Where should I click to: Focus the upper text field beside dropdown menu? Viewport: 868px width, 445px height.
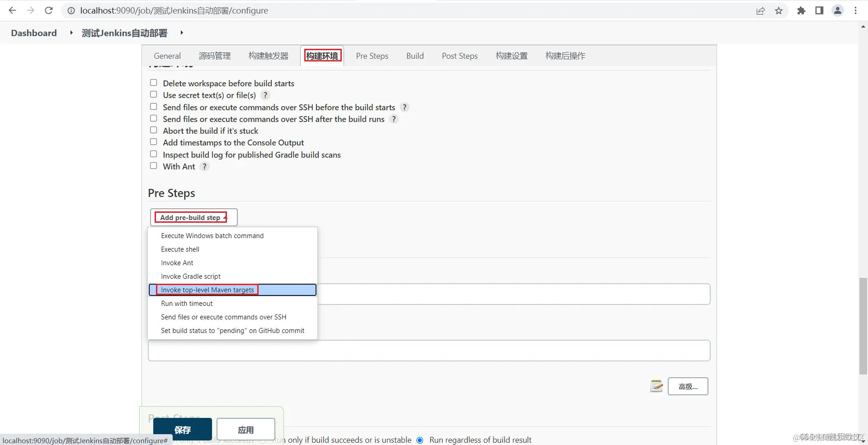tap(514, 294)
